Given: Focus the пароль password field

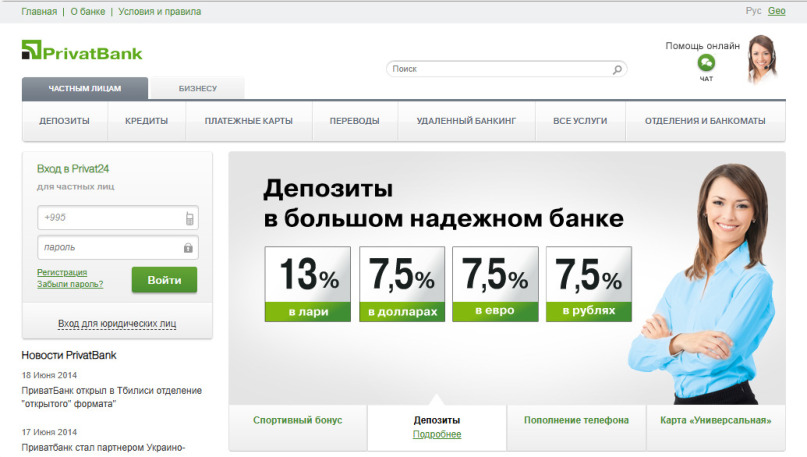Looking at the screenshot, I should (118, 248).
